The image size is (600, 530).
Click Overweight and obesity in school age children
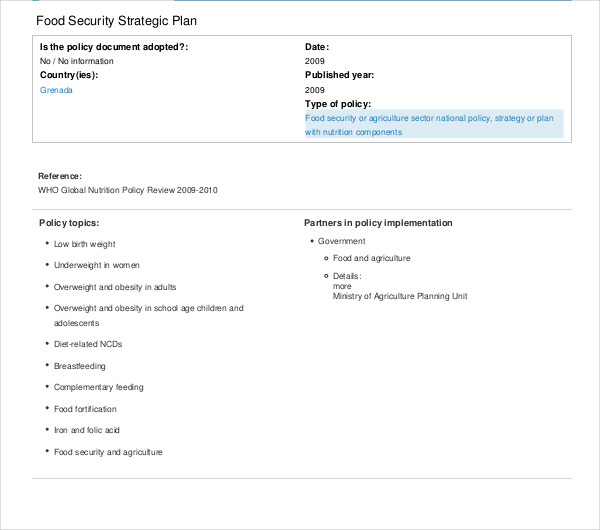coord(148,309)
